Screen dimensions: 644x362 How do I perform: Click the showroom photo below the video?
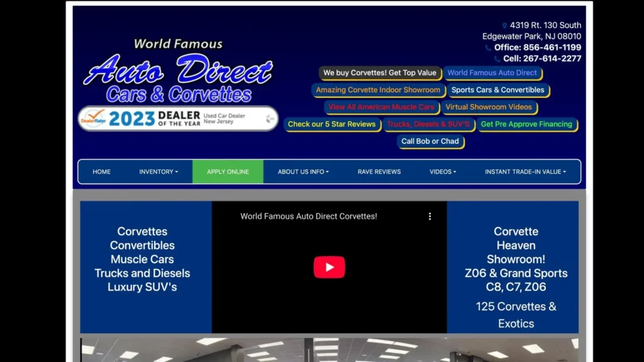click(329, 350)
